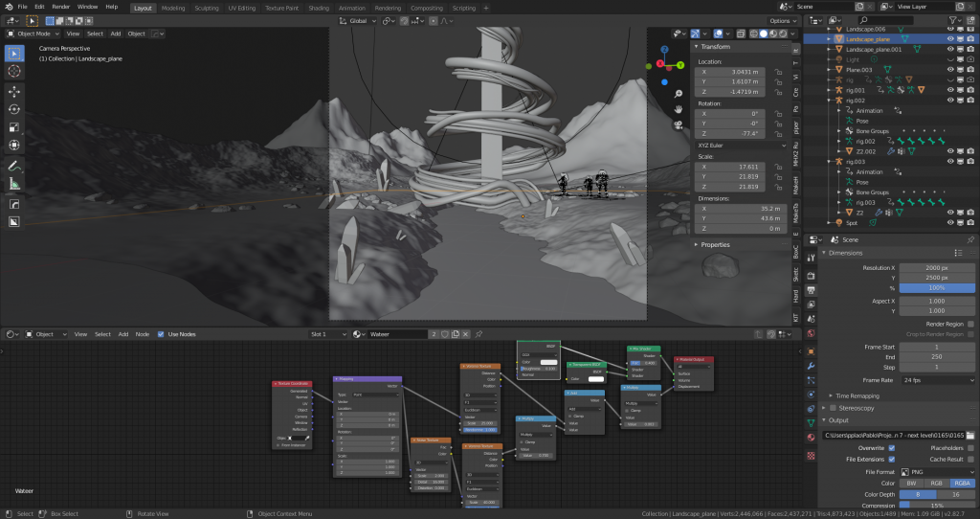Select the Cursor tool in viewport toolbar

click(x=14, y=71)
